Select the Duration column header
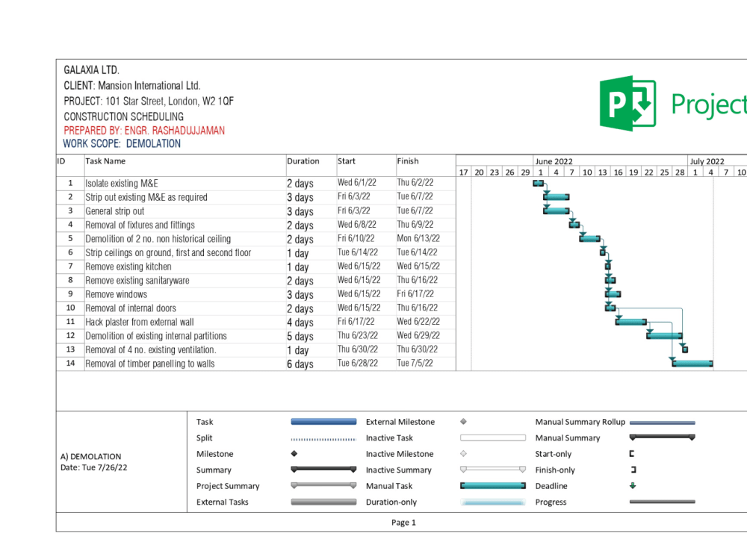 point(311,165)
